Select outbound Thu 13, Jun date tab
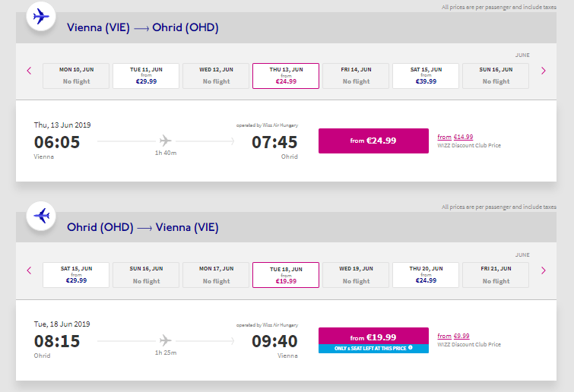574x392 pixels. tap(286, 75)
